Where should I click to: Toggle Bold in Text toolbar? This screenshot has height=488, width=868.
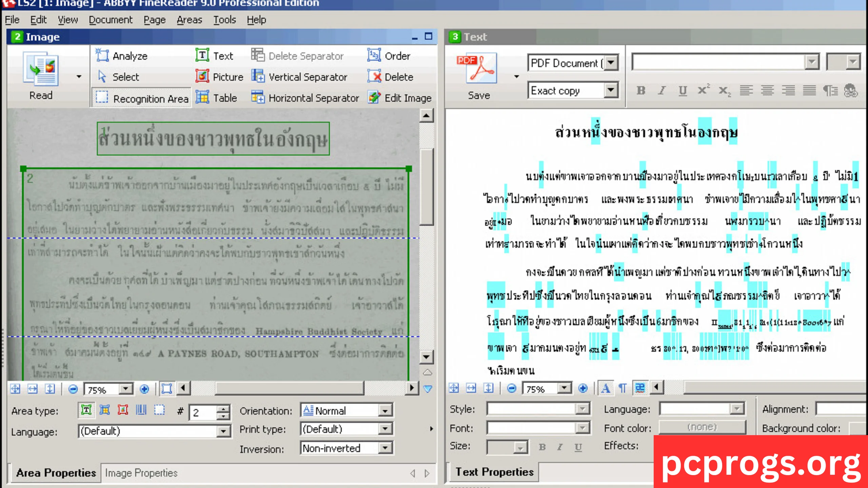click(x=641, y=90)
